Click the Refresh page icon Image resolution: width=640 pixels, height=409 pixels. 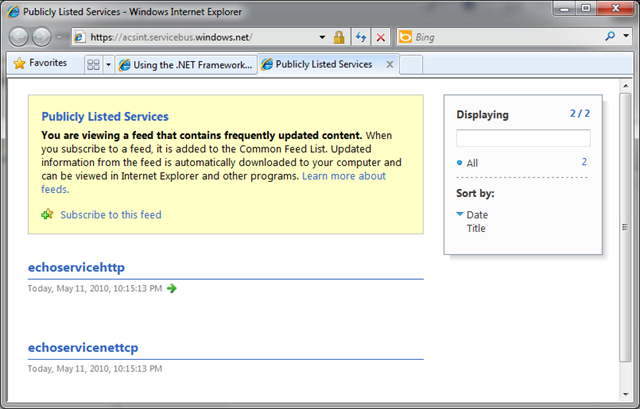[x=361, y=37]
